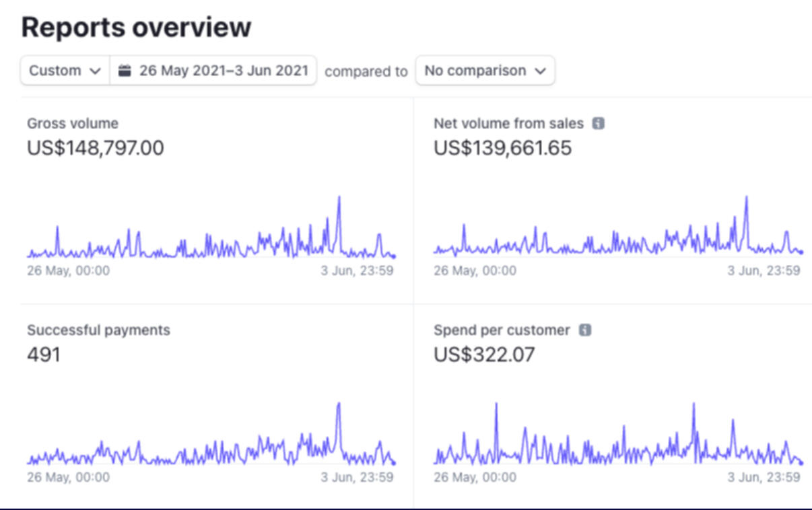Select the Successful payments report title
Image resolution: width=812 pixels, height=510 pixels.
[98, 330]
